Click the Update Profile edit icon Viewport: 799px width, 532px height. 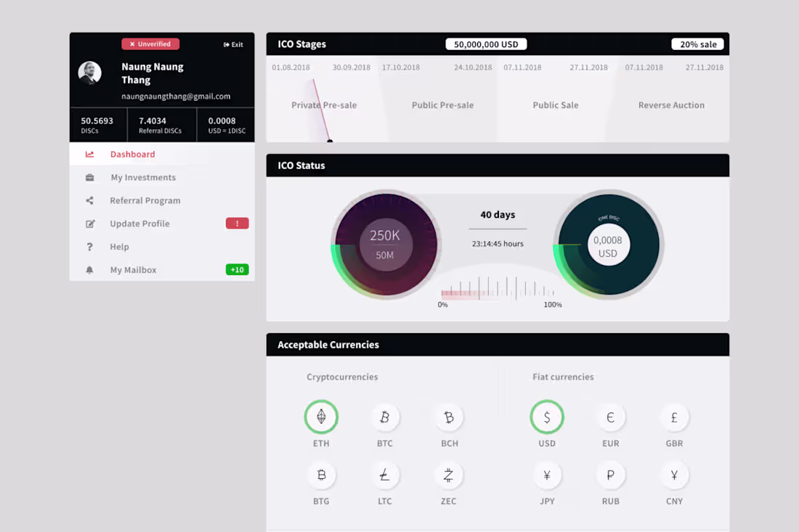[90, 224]
